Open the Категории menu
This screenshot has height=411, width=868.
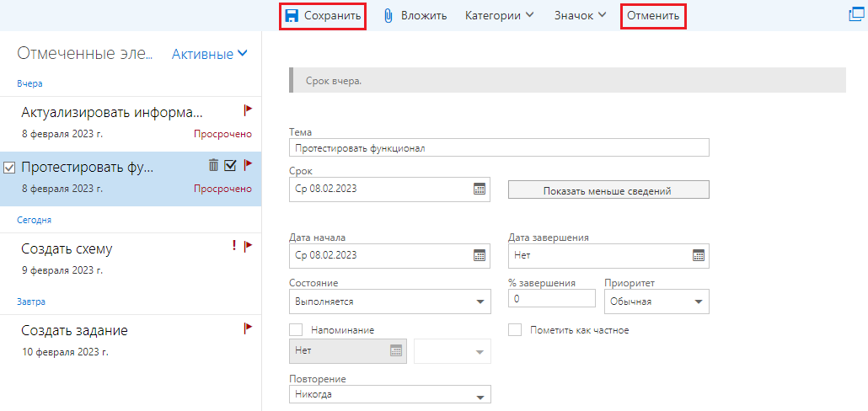tap(500, 15)
